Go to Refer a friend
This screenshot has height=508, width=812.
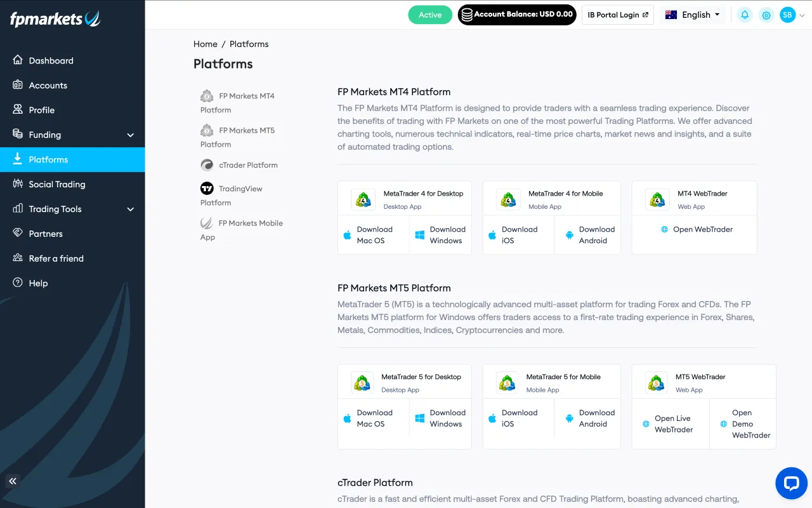coord(72,258)
